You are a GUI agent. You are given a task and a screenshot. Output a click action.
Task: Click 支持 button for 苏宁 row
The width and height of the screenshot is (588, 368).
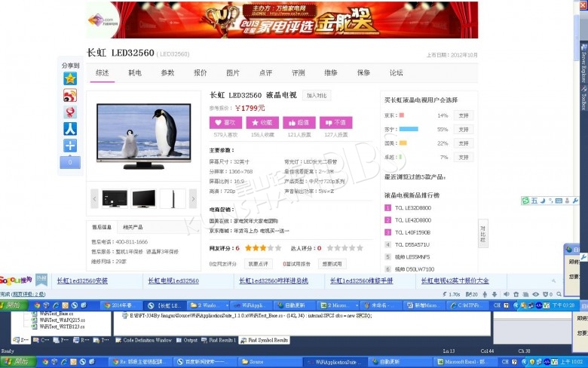[x=464, y=130]
